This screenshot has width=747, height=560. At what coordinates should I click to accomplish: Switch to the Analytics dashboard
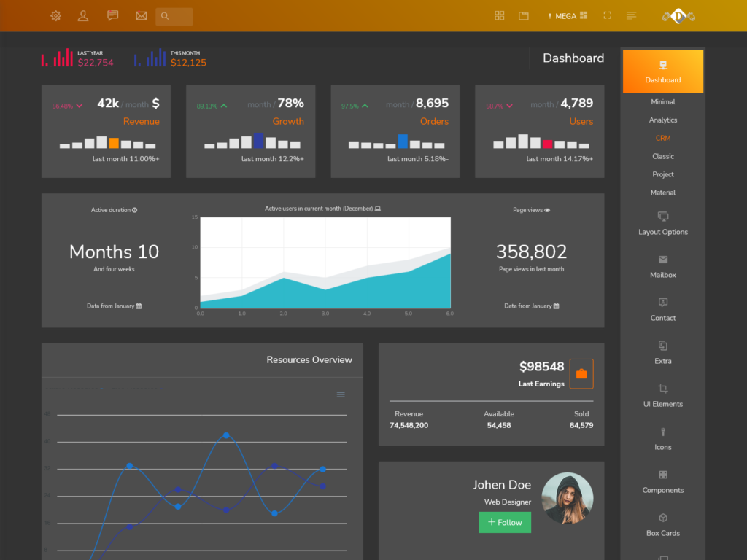[662, 120]
